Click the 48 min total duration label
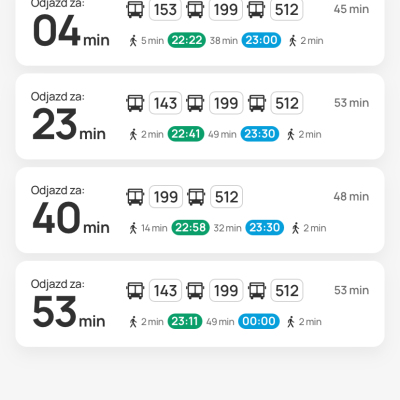Screen dimensions: 400x400 click(351, 197)
